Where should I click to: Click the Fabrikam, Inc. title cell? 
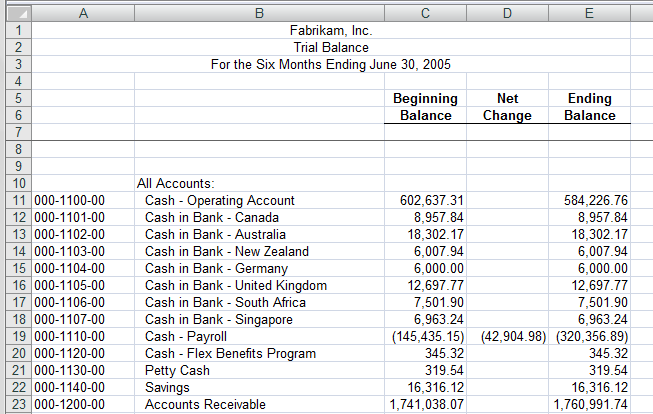tap(330, 30)
